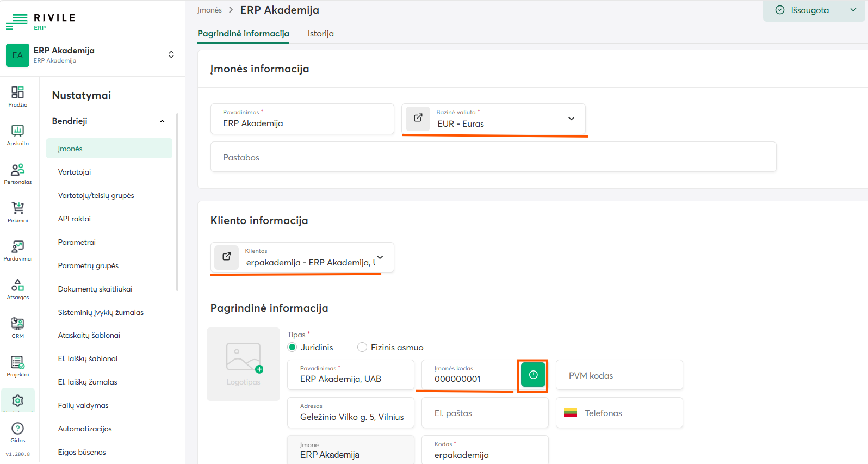The height and width of the screenshot is (464, 868).
Task: Click green check button beside Įmonės kodas
Action: coord(533,375)
